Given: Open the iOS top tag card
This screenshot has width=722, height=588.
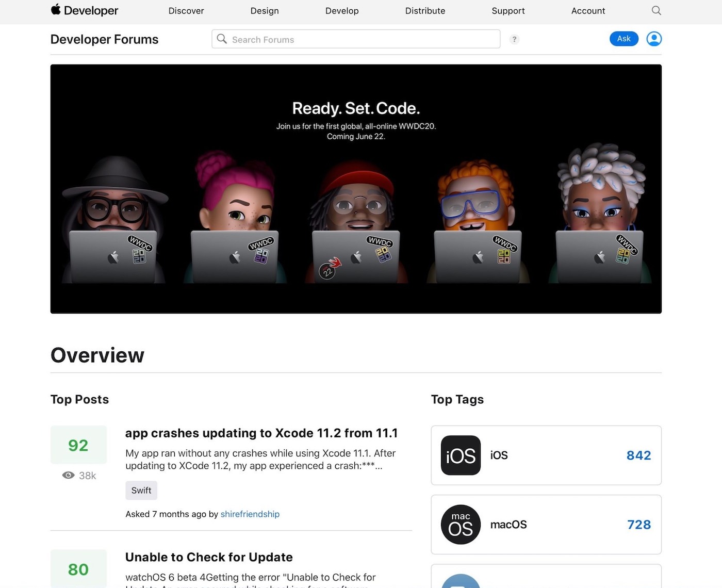Looking at the screenshot, I should click(x=546, y=455).
